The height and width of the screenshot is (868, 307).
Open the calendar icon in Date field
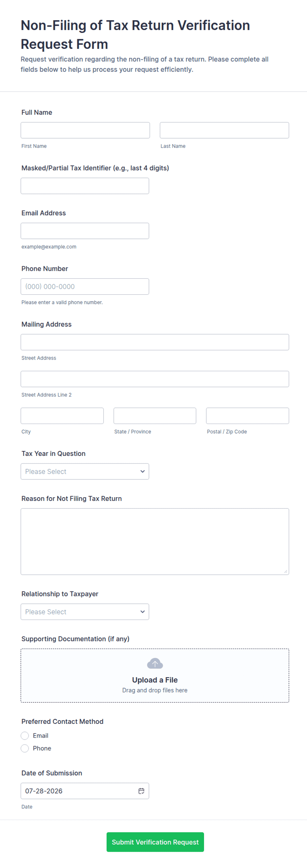141,791
